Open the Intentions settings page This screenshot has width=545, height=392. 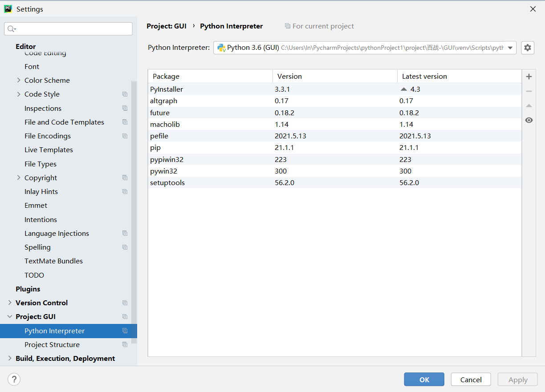(x=41, y=219)
